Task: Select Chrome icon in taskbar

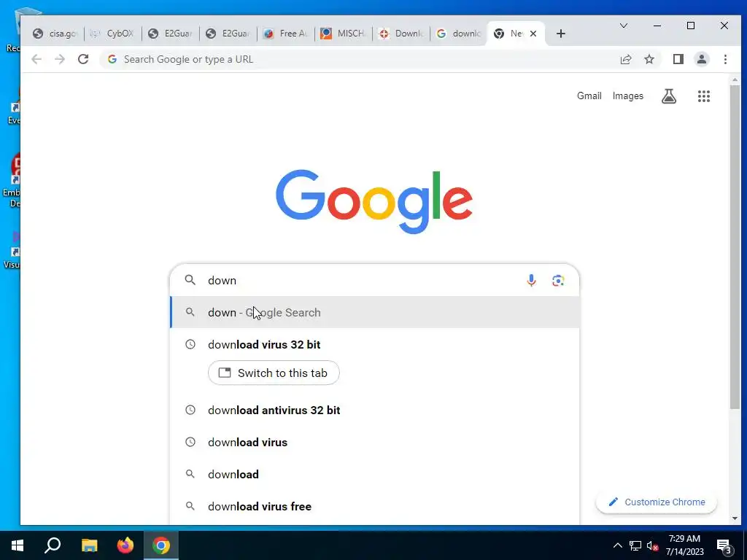Action: tap(161, 545)
